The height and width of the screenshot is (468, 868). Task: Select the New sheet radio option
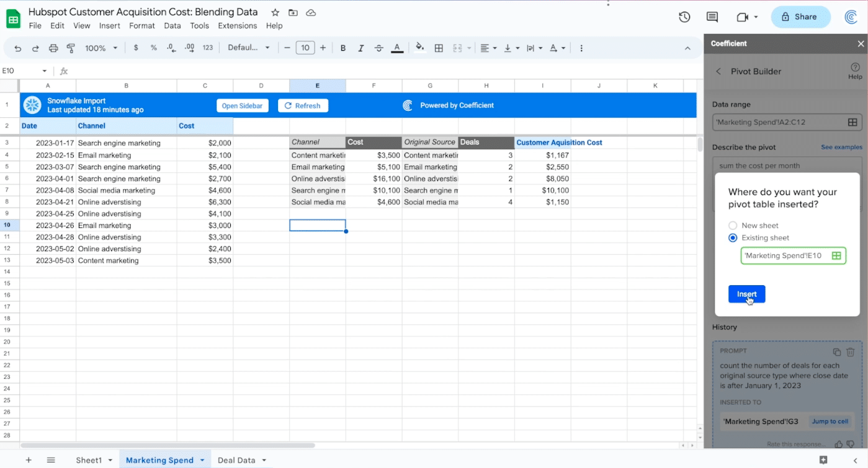(733, 226)
